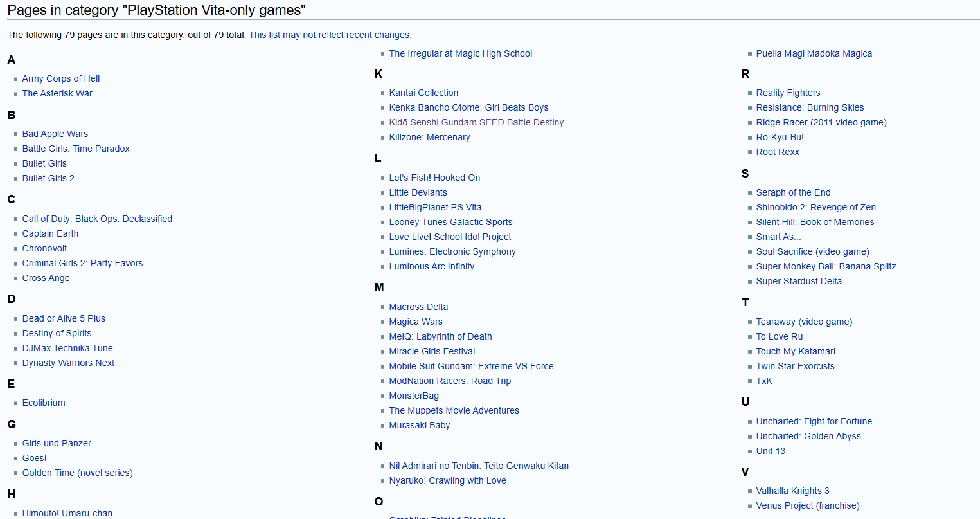Visit Girls und Panzer article
The image size is (980, 519).
pyautogui.click(x=57, y=443)
